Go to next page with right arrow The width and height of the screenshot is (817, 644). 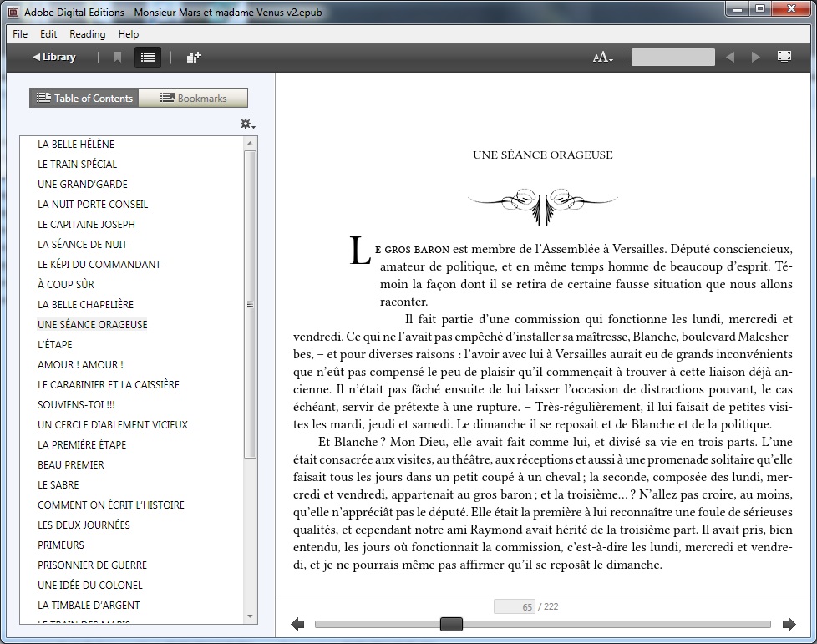point(789,624)
